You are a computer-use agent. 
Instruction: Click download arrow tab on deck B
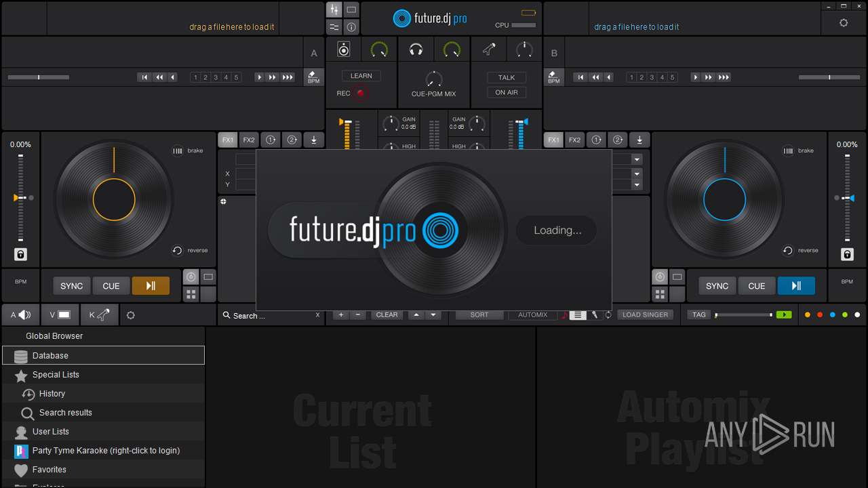point(639,140)
